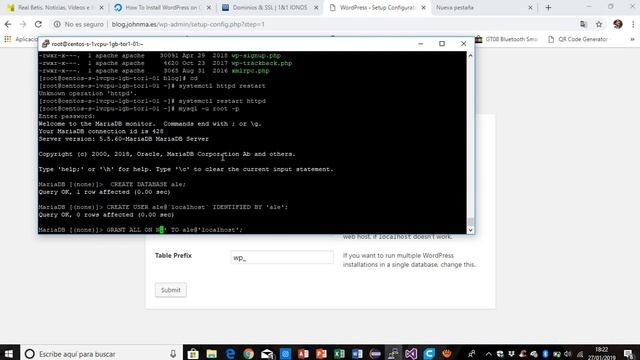Open a new tab with the plus button
Image resolution: width=640 pixels, height=360 pixels.
(x=548, y=8)
